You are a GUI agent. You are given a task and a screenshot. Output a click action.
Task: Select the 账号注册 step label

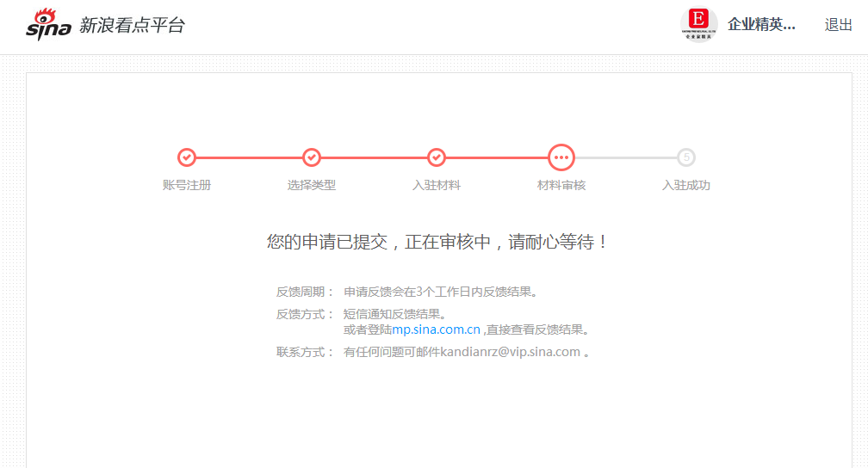(187, 185)
